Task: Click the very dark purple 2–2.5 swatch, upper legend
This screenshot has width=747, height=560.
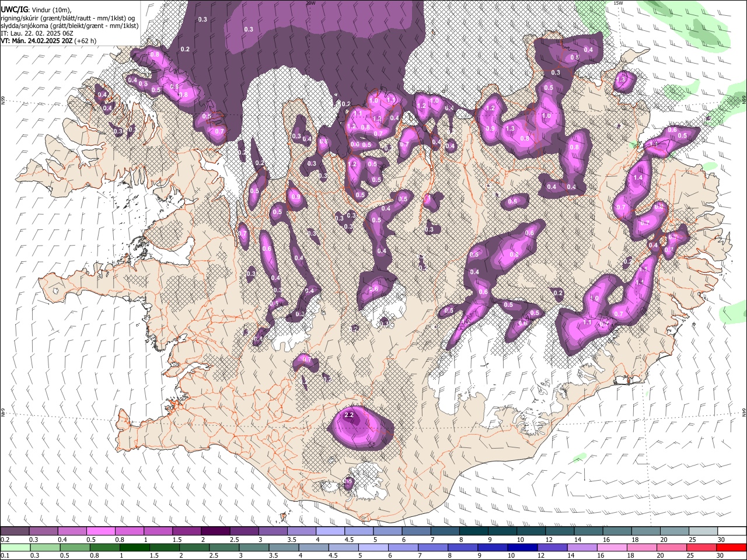Action: (215, 531)
